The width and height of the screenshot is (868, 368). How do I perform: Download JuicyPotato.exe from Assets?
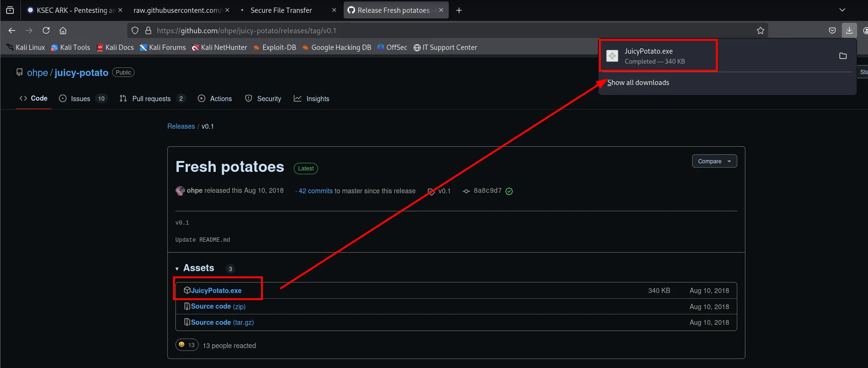tap(216, 291)
